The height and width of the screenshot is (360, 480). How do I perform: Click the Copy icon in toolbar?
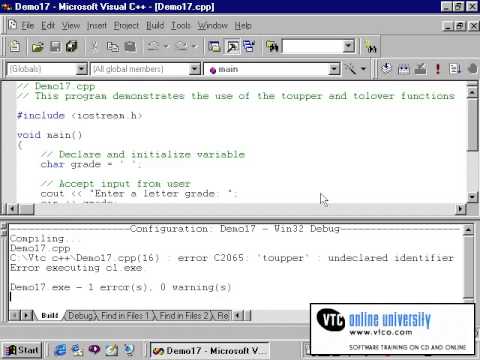(x=112, y=46)
